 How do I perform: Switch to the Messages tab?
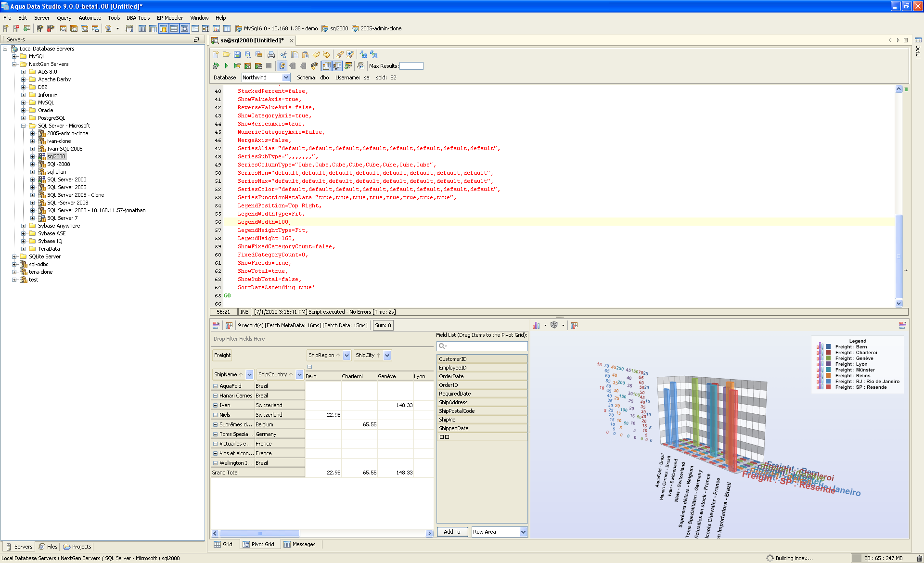point(299,544)
